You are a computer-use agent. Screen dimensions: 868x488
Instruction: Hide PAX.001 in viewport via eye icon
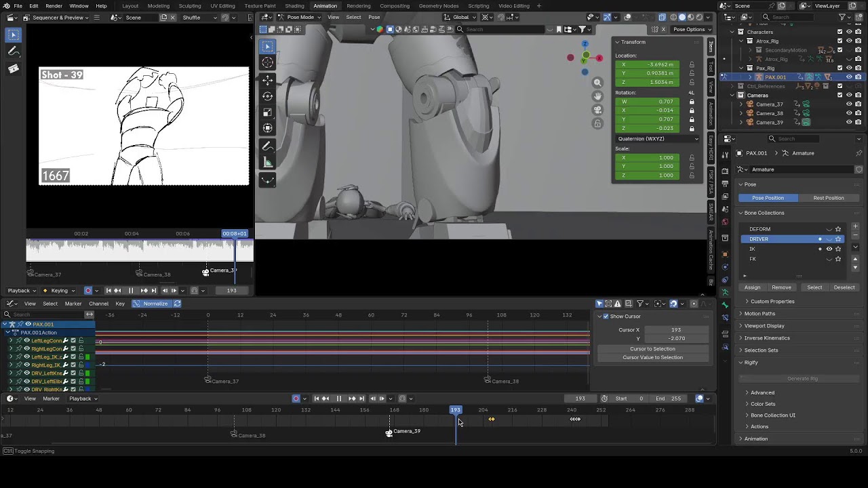[849, 77]
